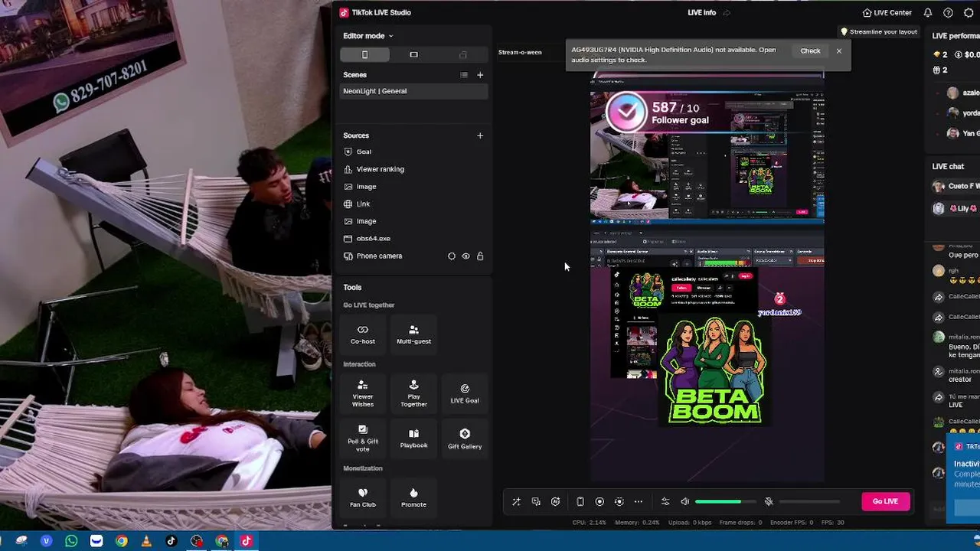Open the Promote tool
This screenshot has height=551, width=980.
pyautogui.click(x=413, y=497)
